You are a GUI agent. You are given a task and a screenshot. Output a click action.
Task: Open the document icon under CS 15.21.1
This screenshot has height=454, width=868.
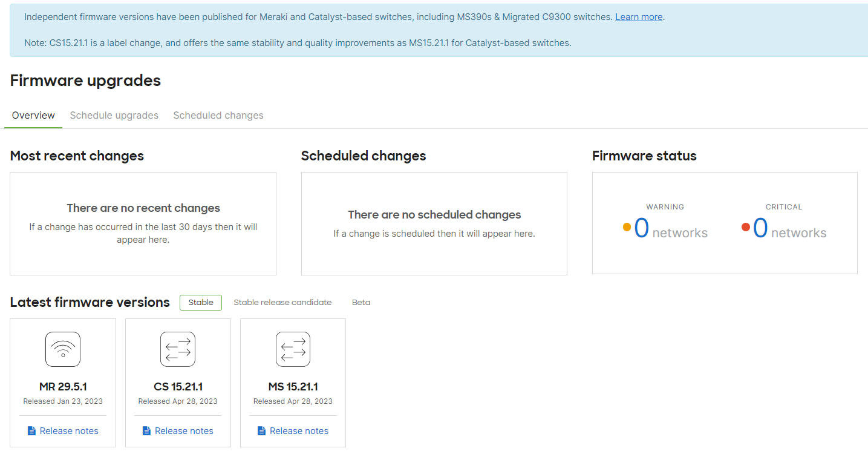146,431
